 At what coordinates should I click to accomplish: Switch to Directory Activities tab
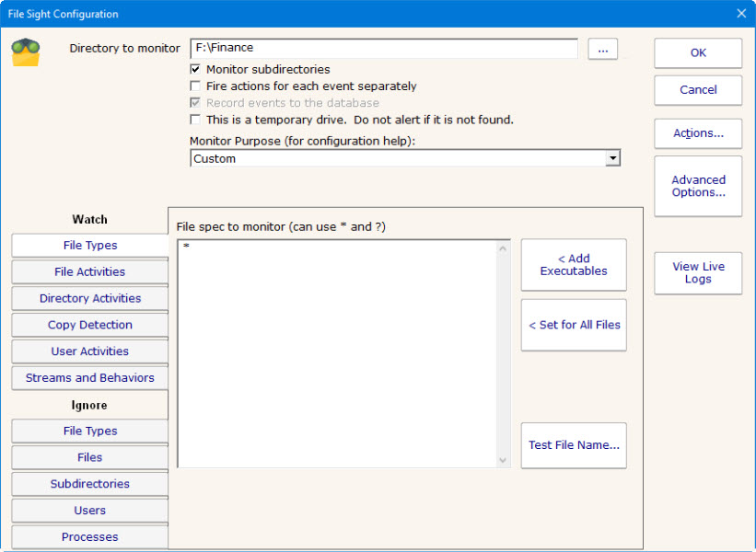(x=89, y=299)
